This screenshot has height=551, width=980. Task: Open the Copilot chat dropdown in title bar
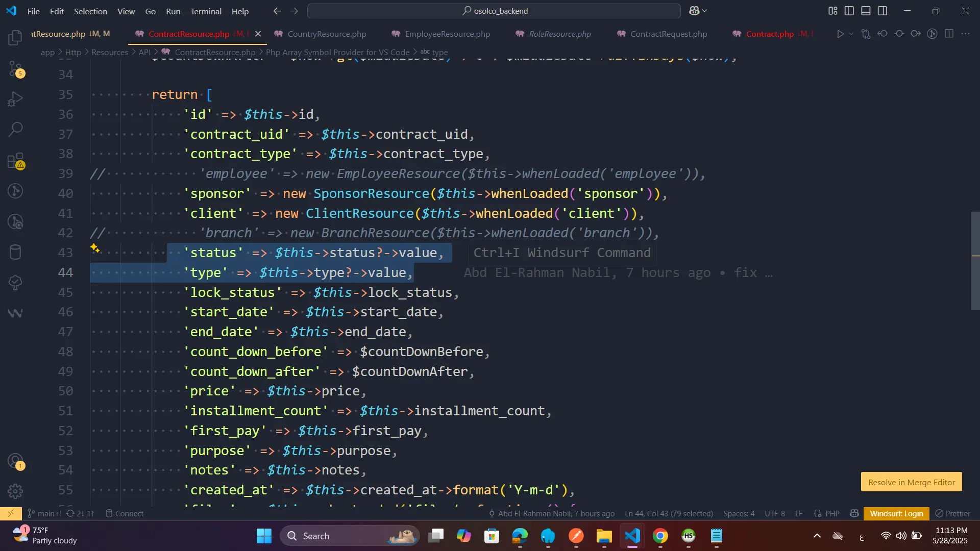(x=705, y=11)
